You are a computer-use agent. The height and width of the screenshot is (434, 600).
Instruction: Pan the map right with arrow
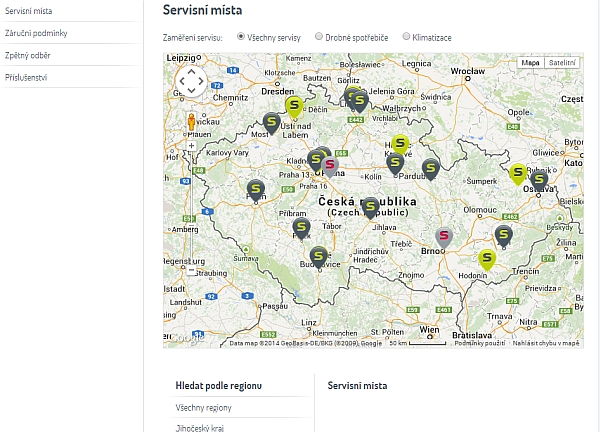201,81
